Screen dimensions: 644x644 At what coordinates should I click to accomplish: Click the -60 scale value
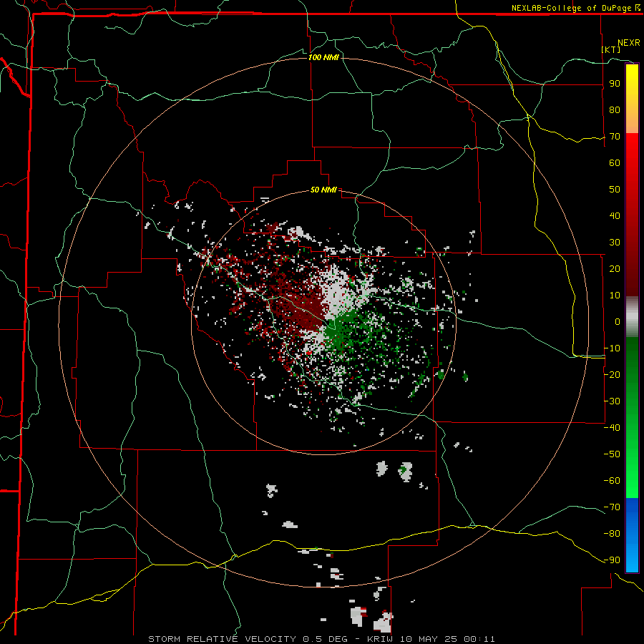pyautogui.click(x=612, y=481)
